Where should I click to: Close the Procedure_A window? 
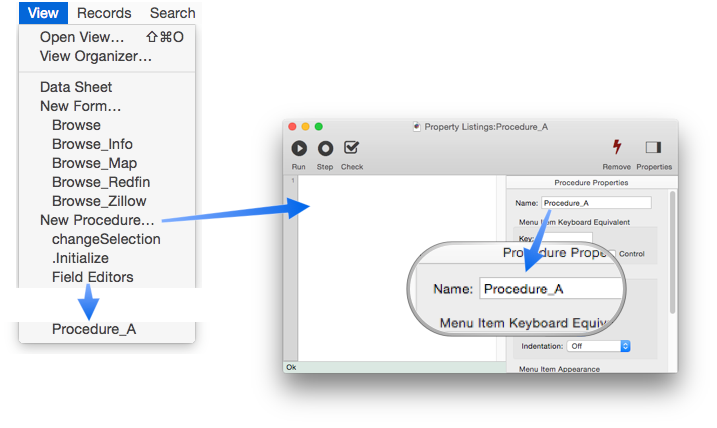pos(292,127)
